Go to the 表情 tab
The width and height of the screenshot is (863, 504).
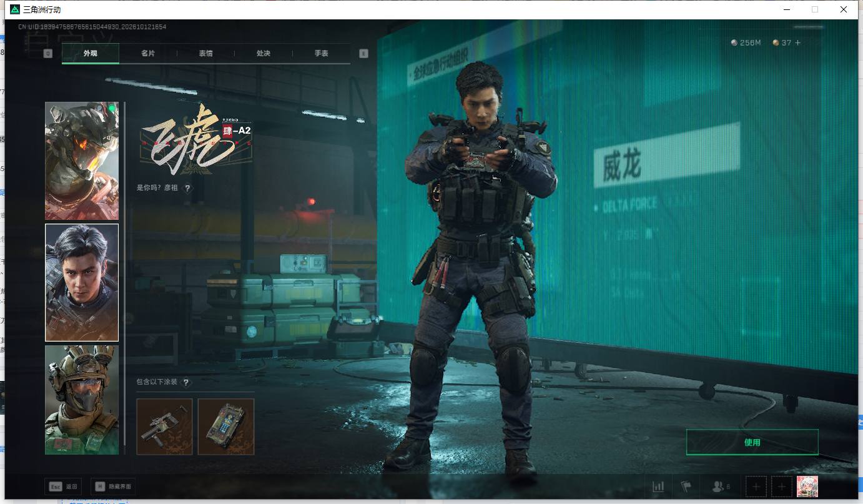[x=205, y=54]
